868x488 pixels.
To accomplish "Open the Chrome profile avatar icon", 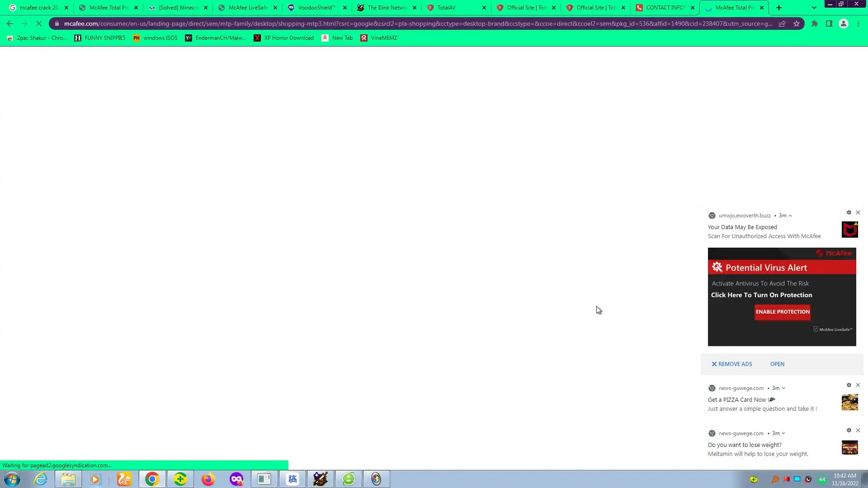I will 843,23.
